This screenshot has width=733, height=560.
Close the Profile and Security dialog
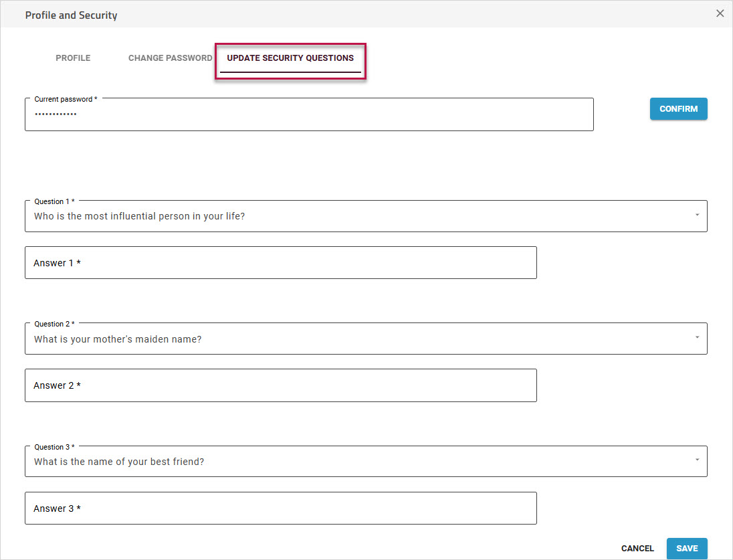(x=720, y=13)
